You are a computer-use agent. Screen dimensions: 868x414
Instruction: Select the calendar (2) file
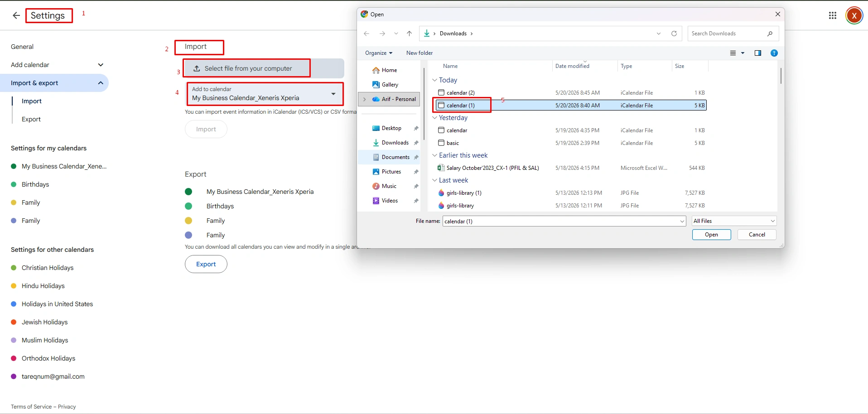coord(571,93)
